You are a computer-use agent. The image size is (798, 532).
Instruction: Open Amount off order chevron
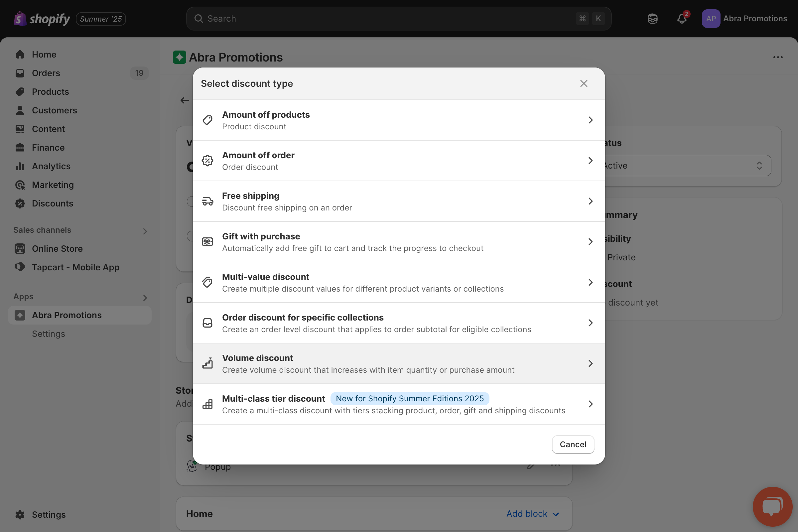tap(591, 161)
